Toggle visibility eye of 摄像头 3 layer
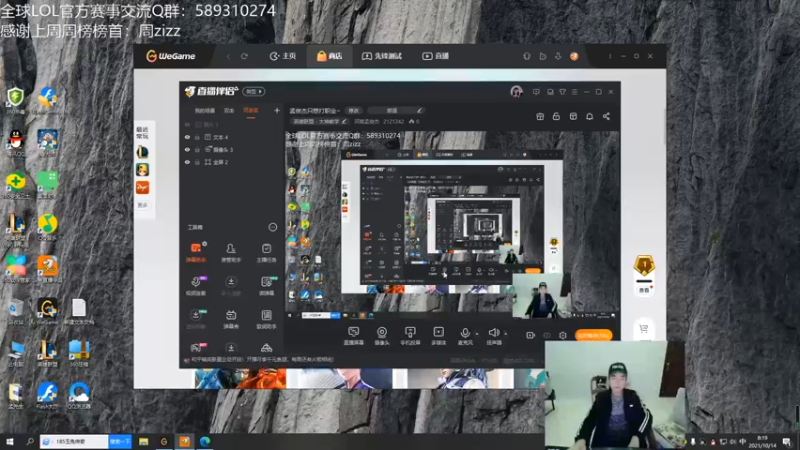 pyautogui.click(x=187, y=149)
